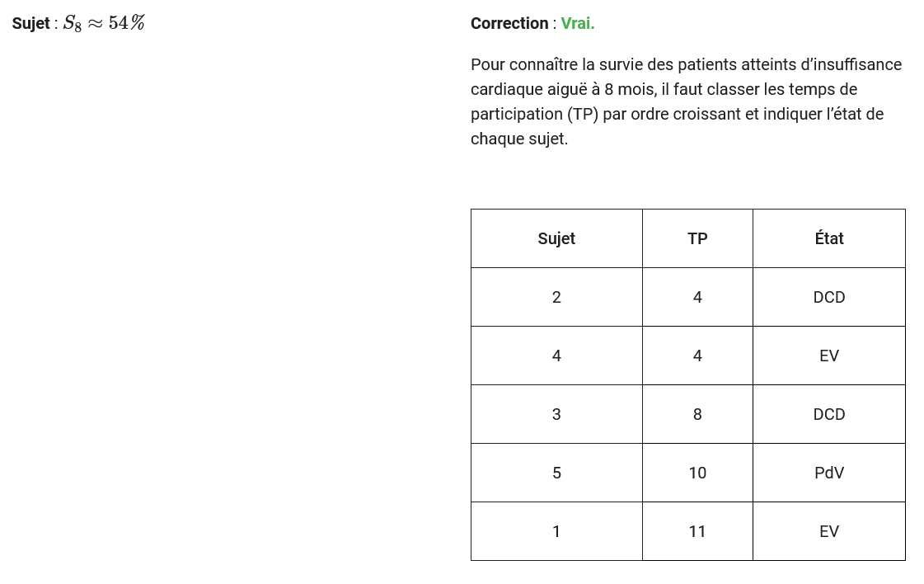The width and height of the screenshot is (924, 584).
Task: Click the TP value 11 cell
Action: click(x=697, y=531)
